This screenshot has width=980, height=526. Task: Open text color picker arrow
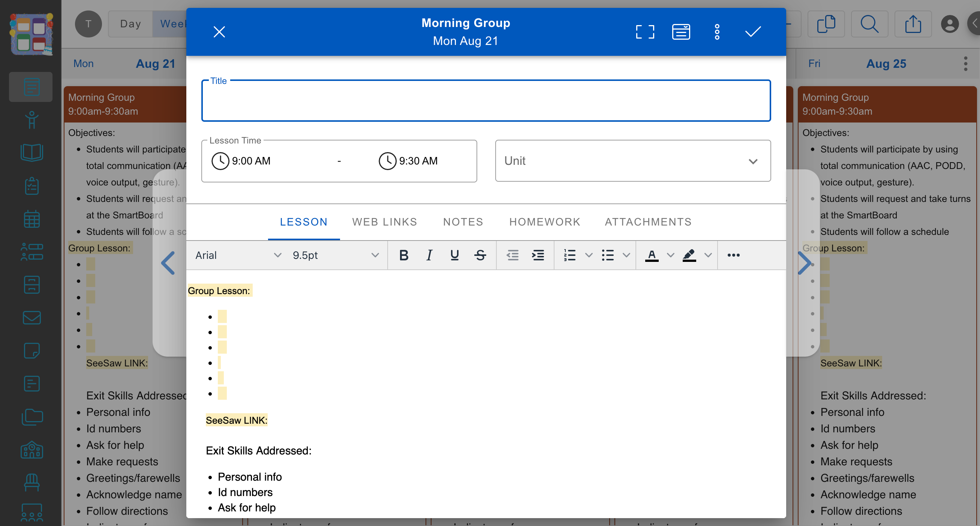(670, 255)
